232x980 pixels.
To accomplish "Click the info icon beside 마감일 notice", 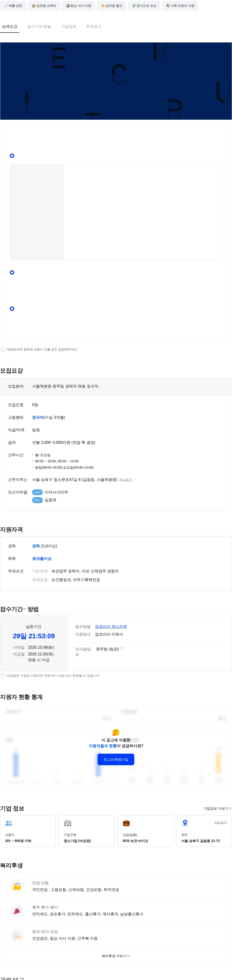I will pos(3,676).
